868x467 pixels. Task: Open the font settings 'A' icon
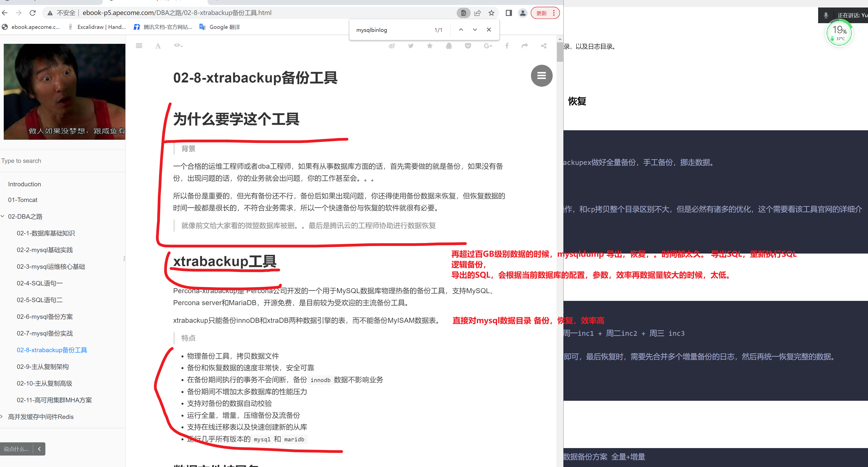(x=158, y=46)
